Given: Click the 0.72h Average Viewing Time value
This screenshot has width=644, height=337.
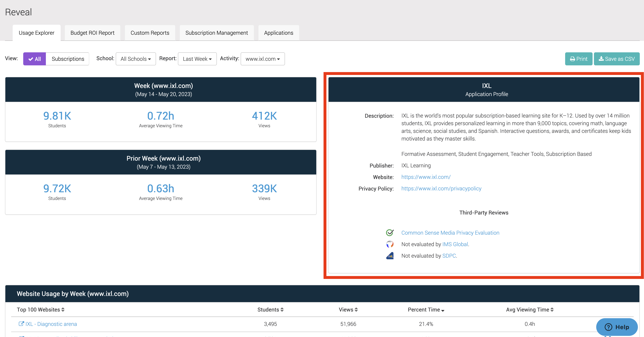Looking at the screenshot, I should click(161, 116).
